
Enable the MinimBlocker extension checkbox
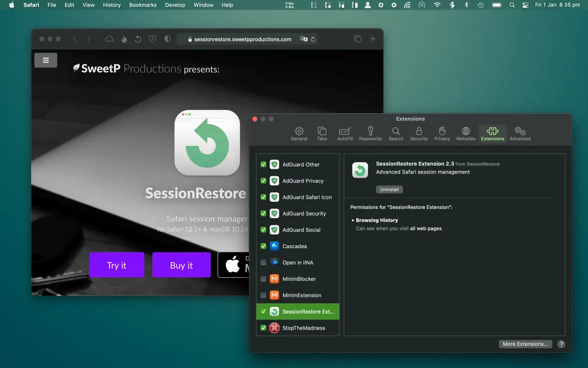[263, 279]
